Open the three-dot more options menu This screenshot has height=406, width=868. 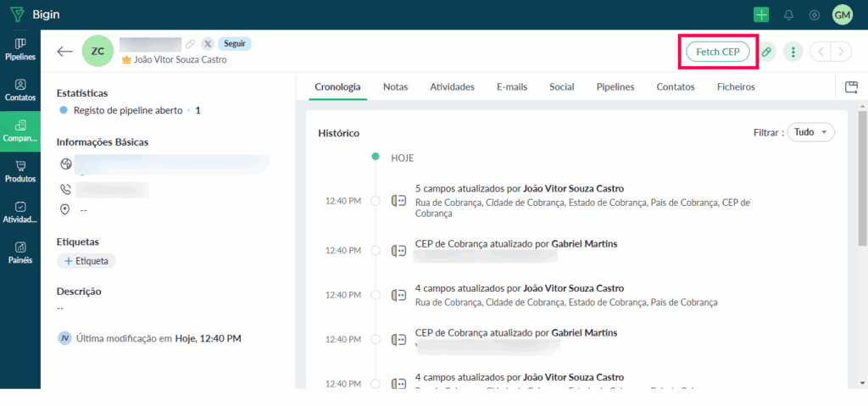click(x=793, y=53)
